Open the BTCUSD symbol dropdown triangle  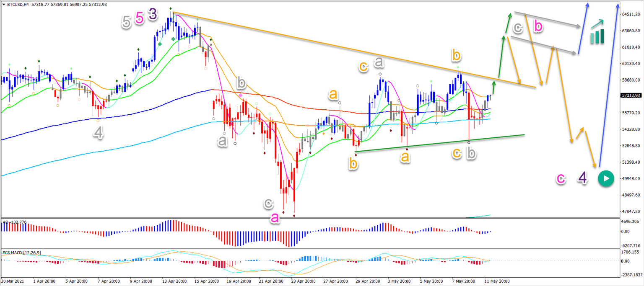(4, 3)
